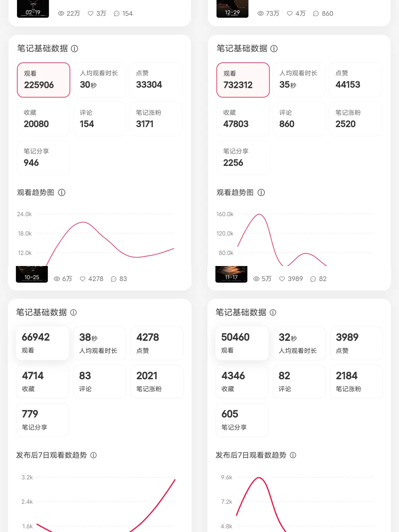Viewport: 399px width, 532px height.
Task: Select the 605 笔记分享 card
Action: [242, 420]
